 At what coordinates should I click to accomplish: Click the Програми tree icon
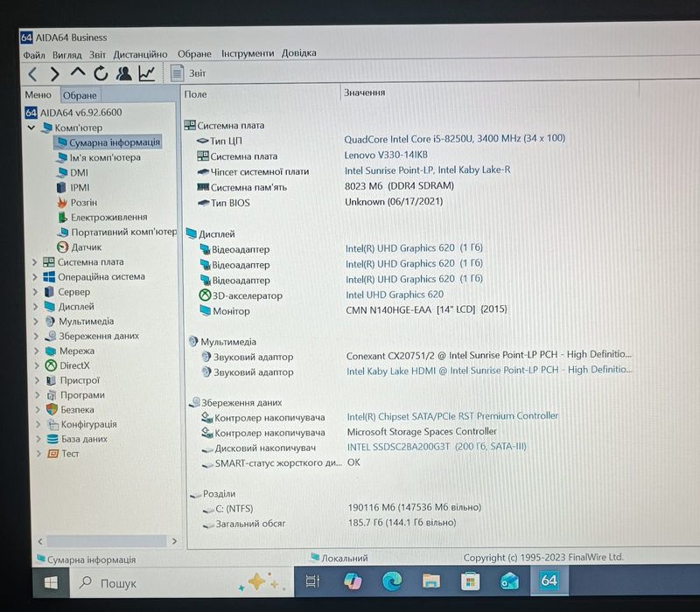pyautogui.click(x=52, y=395)
